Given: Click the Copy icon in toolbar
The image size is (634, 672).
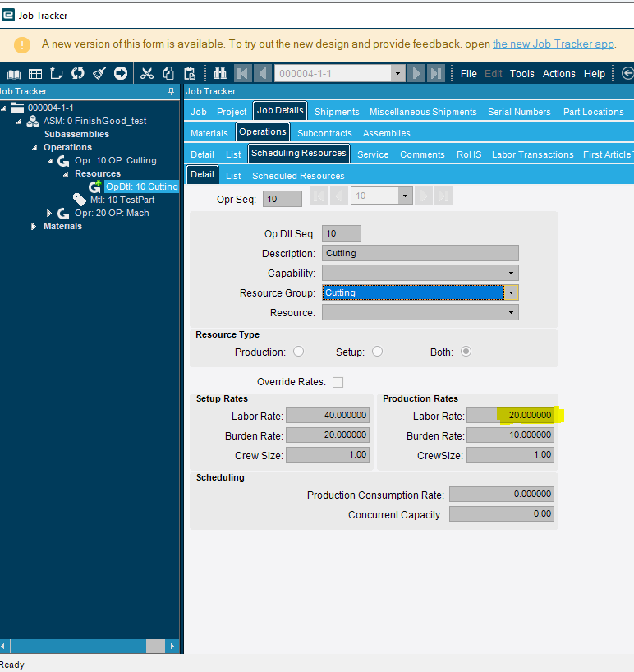Looking at the screenshot, I should [168, 74].
